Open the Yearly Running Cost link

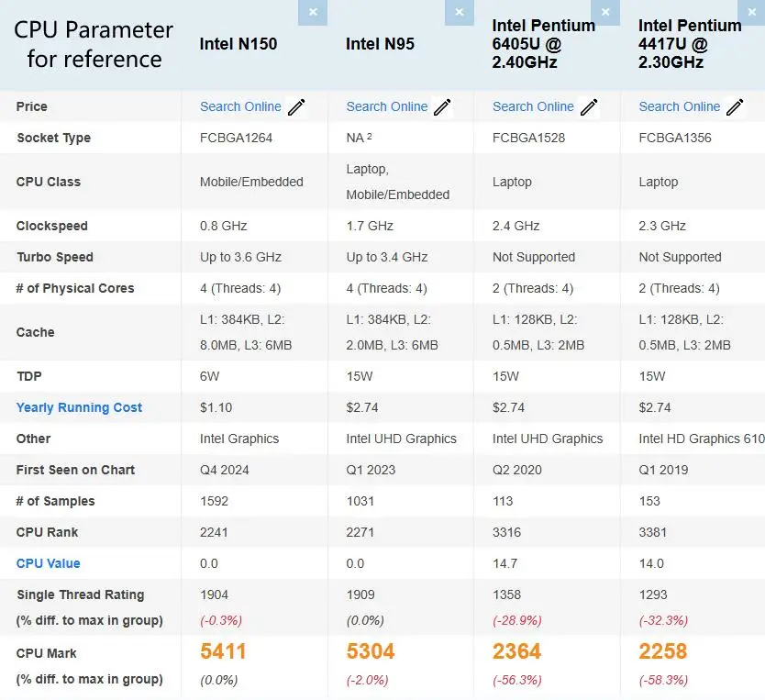(x=79, y=407)
